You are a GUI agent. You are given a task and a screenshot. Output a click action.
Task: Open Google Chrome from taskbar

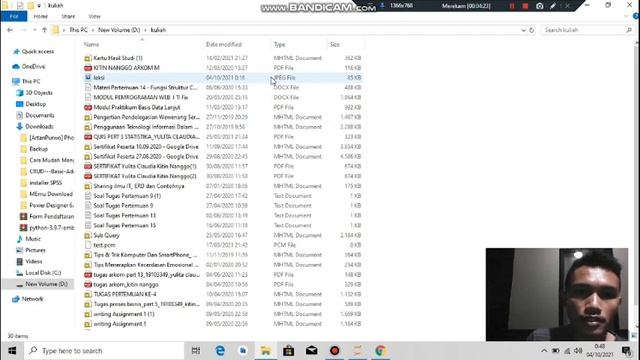pyautogui.click(x=380, y=351)
